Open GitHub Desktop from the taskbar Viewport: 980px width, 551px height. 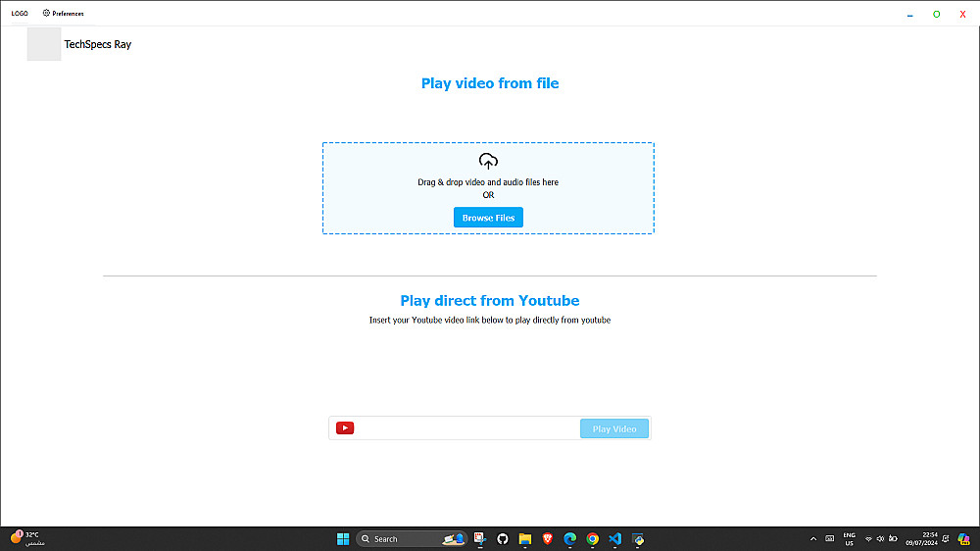click(x=503, y=539)
